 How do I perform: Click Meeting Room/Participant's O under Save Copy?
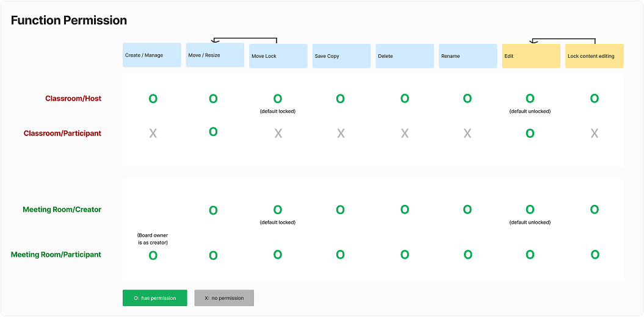pyautogui.click(x=340, y=255)
